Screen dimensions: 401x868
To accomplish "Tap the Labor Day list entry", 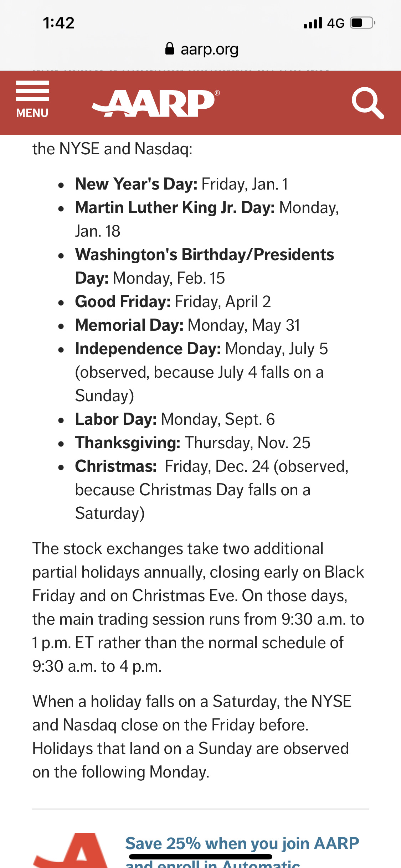I will (x=175, y=419).
